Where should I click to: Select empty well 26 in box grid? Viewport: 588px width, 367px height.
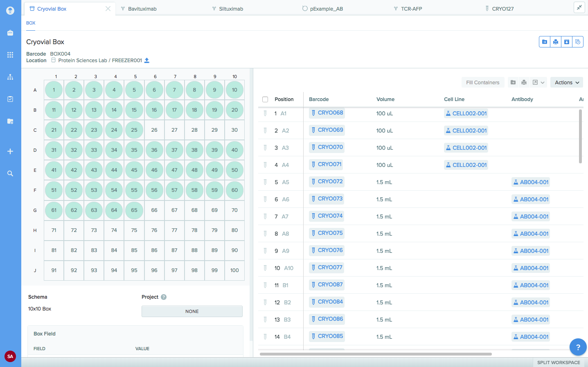[154, 130]
